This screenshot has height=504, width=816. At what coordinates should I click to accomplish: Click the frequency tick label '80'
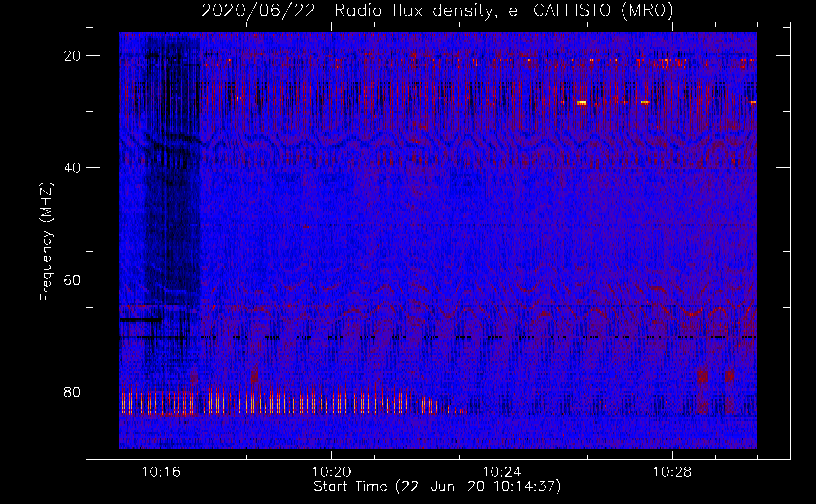73,392
